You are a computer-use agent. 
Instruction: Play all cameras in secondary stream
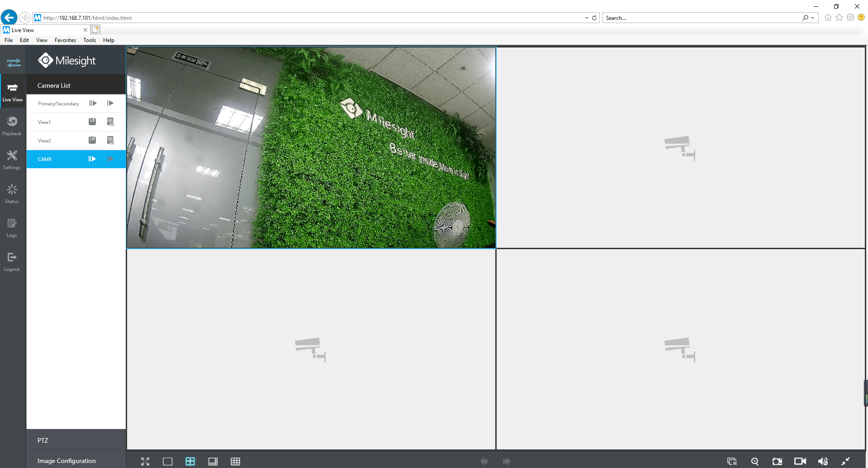pos(110,103)
